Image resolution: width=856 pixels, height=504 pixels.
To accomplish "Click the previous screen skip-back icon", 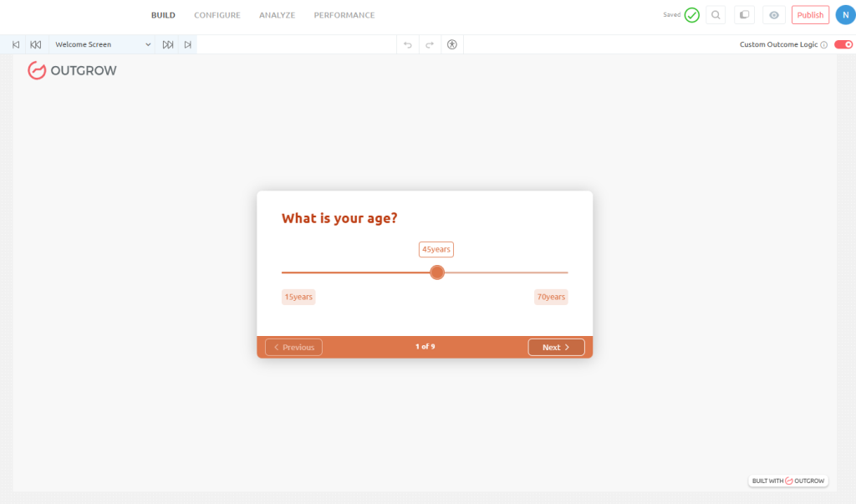I will [36, 44].
